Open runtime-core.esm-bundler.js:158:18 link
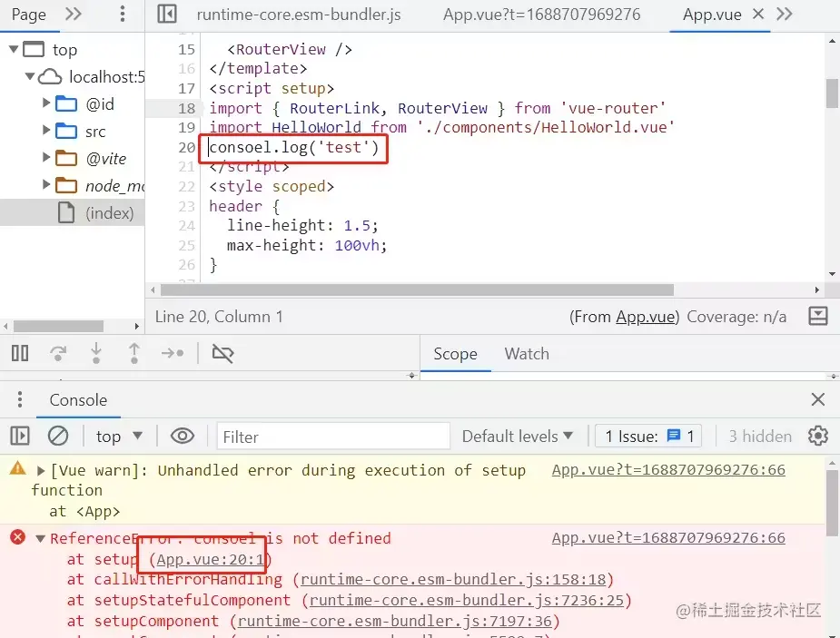This screenshot has width=840, height=638. pyautogui.click(x=453, y=579)
